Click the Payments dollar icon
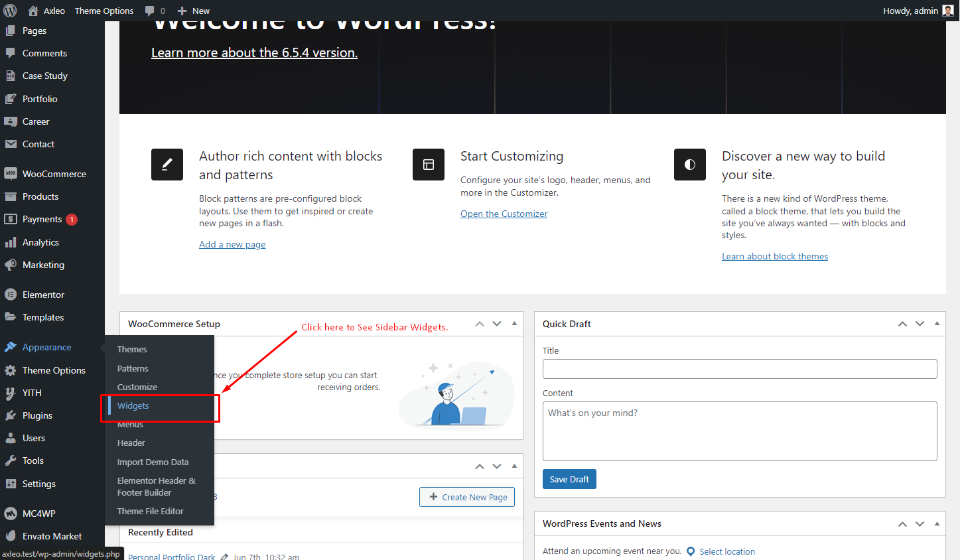Image resolution: width=960 pixels, height=560 pixels. (11, 219)
